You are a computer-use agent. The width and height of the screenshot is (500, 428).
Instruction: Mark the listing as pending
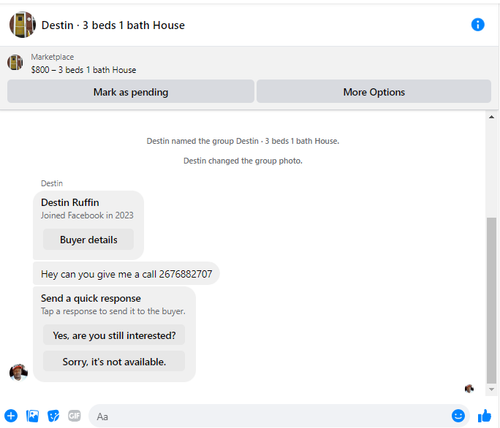(x=131, y=92)
